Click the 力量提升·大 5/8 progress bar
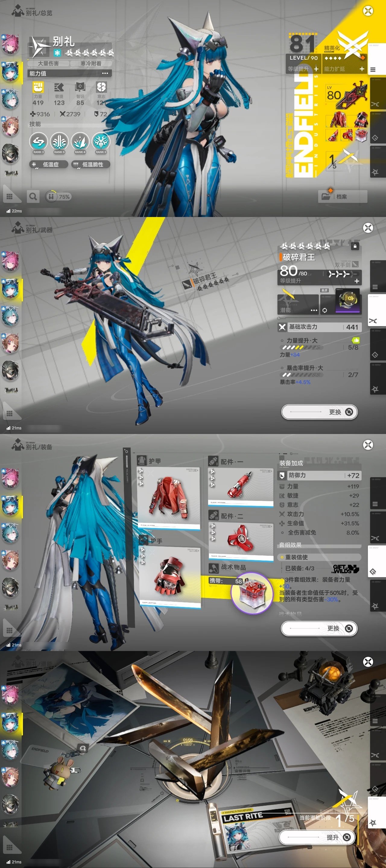Screen dimensions: 386x868 click(x=302, y=348)
